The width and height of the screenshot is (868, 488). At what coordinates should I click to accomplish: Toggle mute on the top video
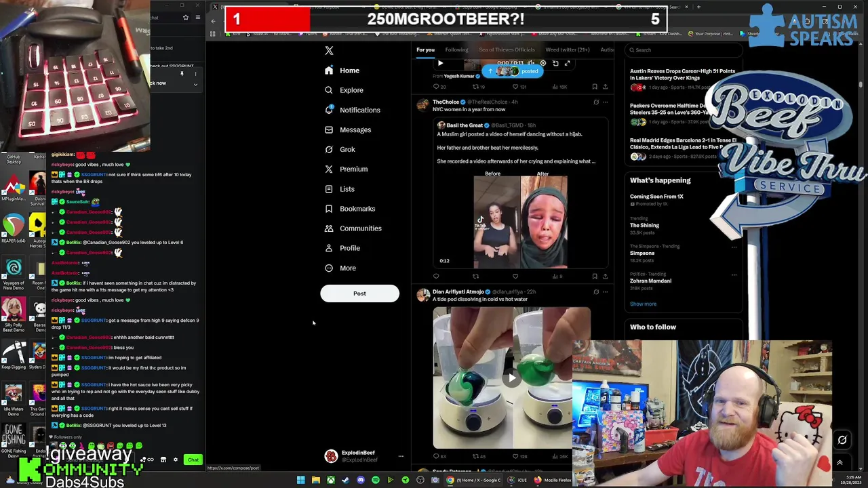pyautogui.click(x=532, y=63)
